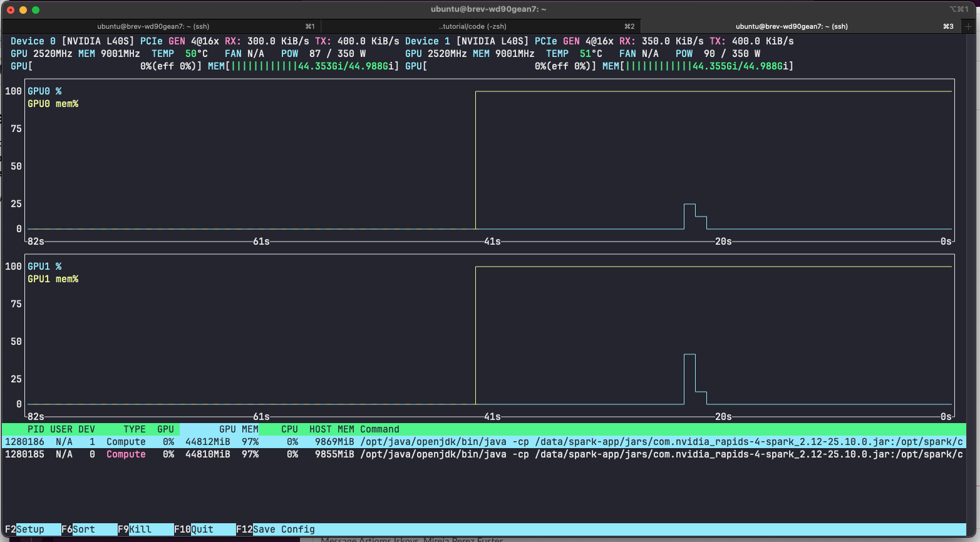Select the third ssh tab marked ⌘3
The height and width of the screenshot is (542, 980).
[x=792, y=26]
